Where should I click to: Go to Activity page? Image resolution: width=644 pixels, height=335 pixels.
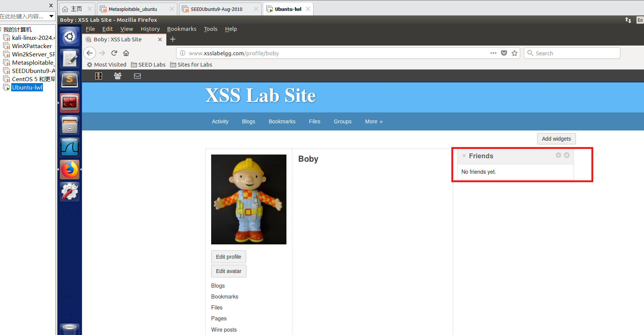220,121
